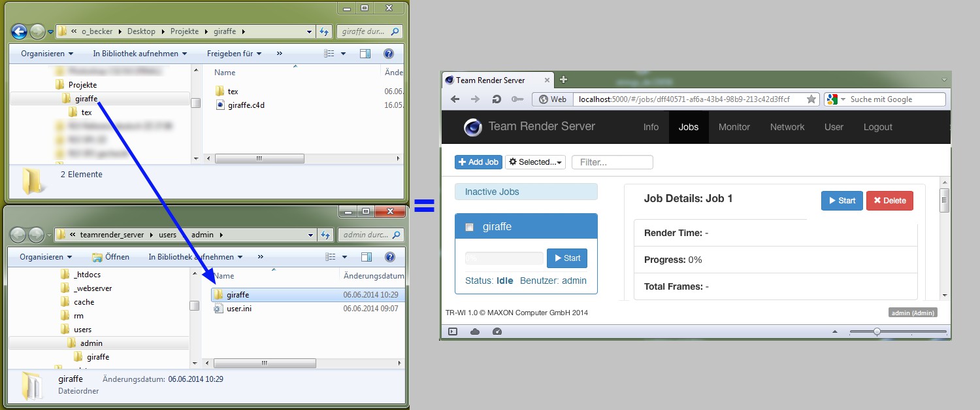Click the giraffe job progress bar

504,258
